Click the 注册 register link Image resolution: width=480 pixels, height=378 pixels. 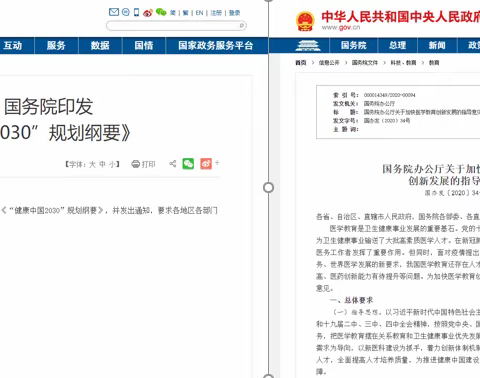[x=216, y=13]
